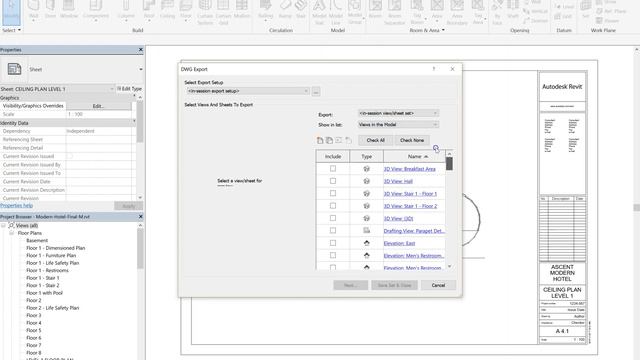Click the Type column header
Viewport: 640px width, 360px height.
pos(367,156)
